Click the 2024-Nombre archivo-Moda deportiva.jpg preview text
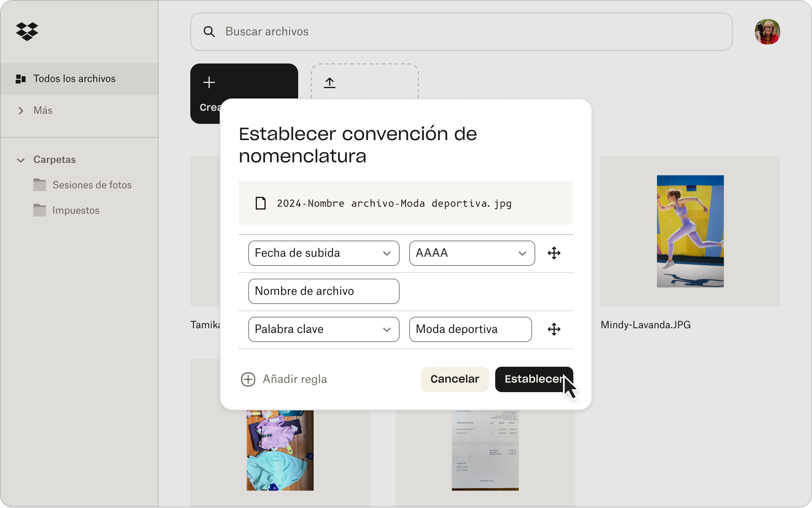Image resolution: width=812 pixels, height=508 pixels. [x=394, y=204]
